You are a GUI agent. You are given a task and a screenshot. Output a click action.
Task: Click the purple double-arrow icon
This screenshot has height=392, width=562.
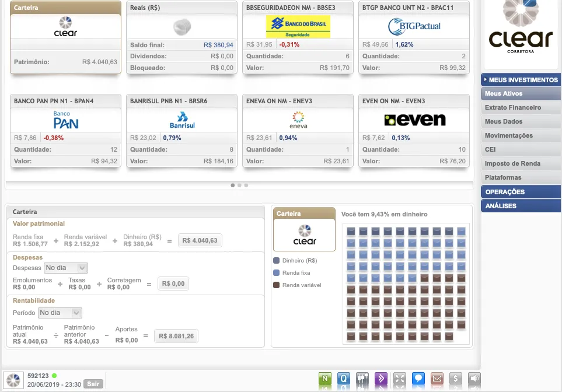(x=381, y=379)
